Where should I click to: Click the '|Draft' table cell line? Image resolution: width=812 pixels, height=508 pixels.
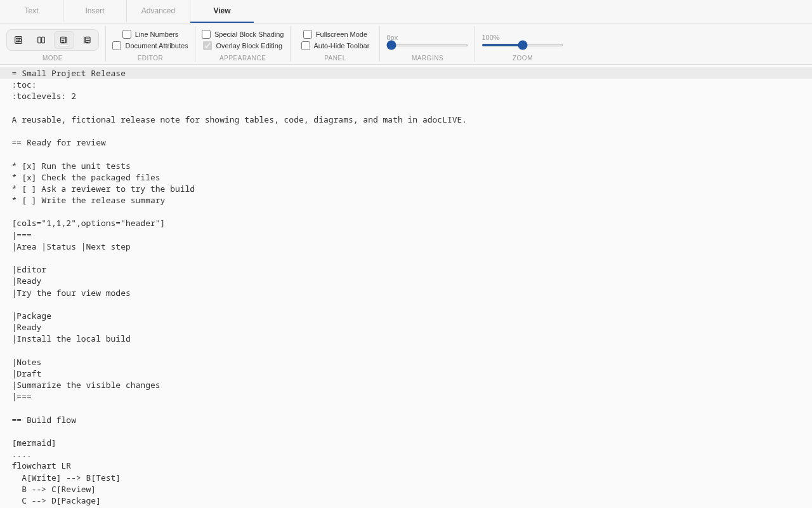click(x=27, y=373)
